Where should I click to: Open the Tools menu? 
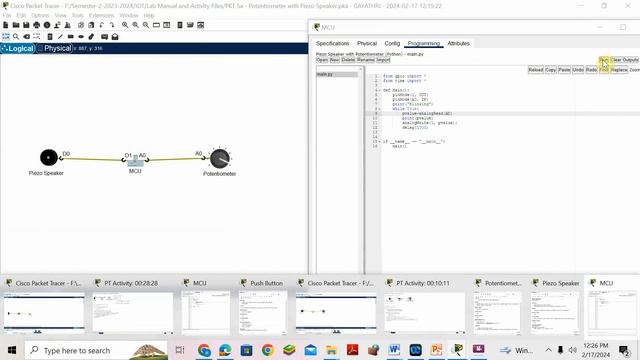coord(78,15)
